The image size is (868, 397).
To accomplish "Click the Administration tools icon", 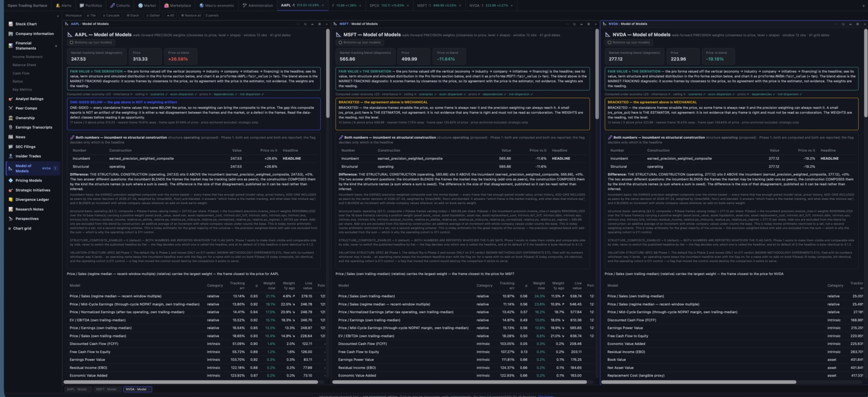I will tap(245, 5).
